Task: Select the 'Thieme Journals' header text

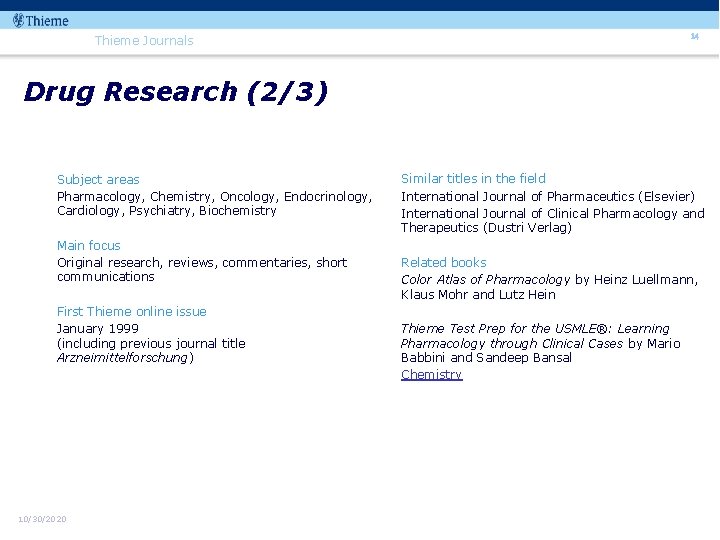Action: pyautogui.click(x=144, y=40)
